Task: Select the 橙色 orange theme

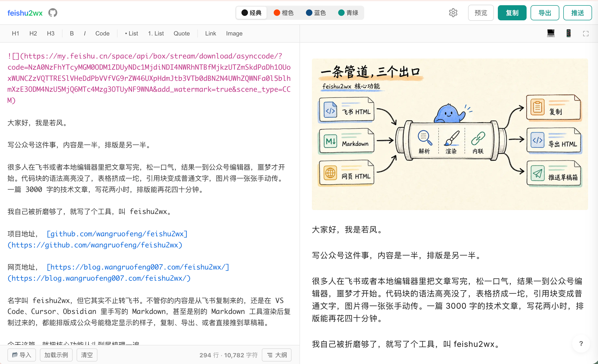Action: pos(284,13)
